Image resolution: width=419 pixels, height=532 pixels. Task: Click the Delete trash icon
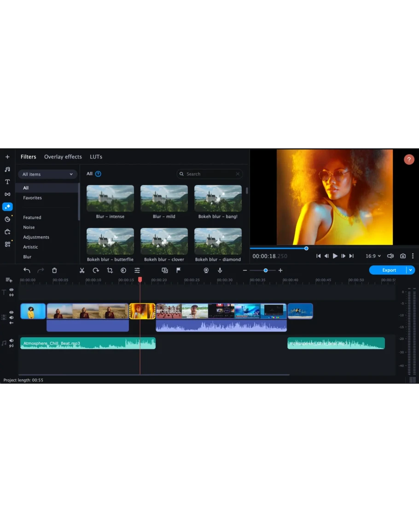tap(54, 270)
